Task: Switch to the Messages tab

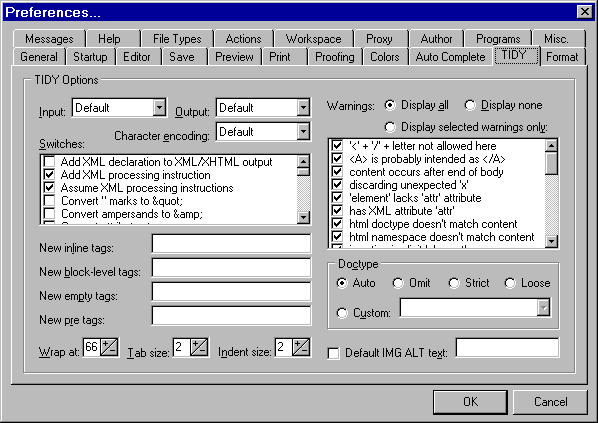Action: 49,39
